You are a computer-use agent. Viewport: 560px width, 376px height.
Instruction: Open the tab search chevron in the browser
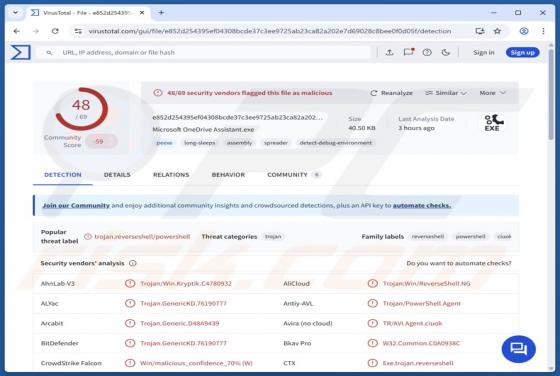click(15, 12)
